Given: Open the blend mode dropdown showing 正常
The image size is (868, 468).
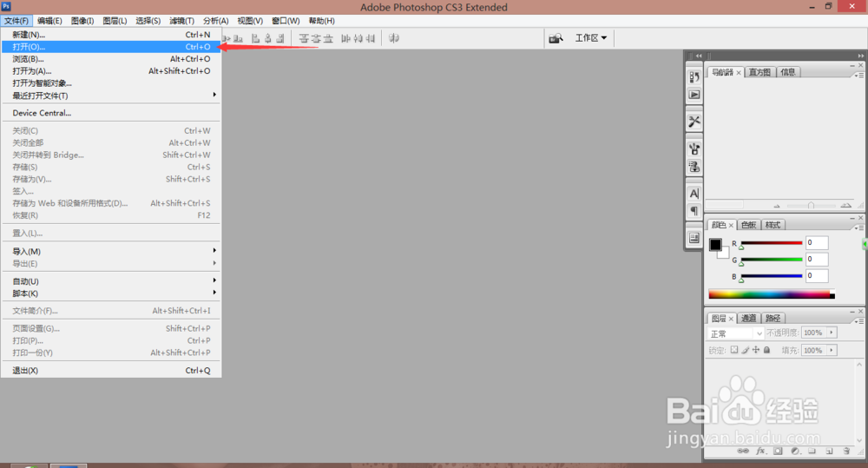Looking at the screenshot, I should pyautogui.click(x=736, y=333).
